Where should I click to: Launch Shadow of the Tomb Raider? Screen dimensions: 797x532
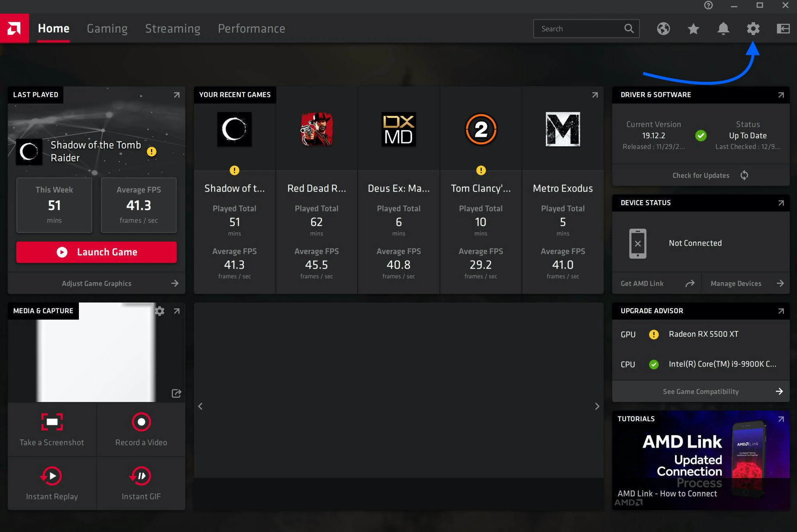click(x=96, y=252)
